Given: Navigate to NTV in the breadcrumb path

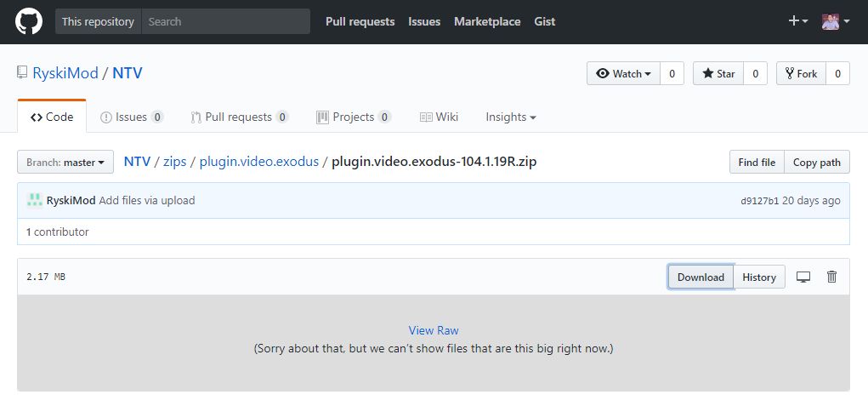Looking at the screenshot, I should click(x=137, y=162).
